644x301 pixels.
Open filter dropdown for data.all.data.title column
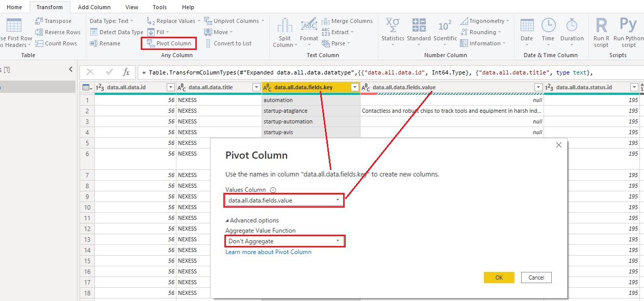pos(256,88)
